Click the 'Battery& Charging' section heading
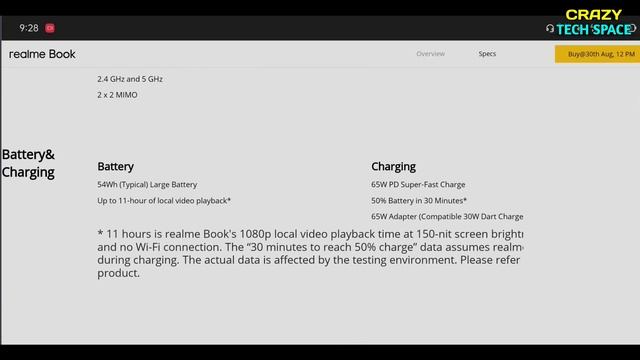The width and height of the screenshot is (640, 360). point(28,163)
